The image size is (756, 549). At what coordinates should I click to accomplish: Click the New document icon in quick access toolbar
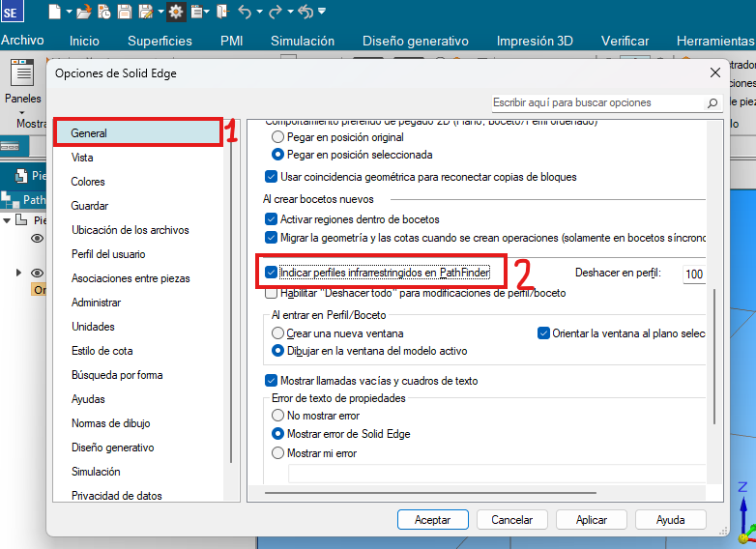[55, 12]
